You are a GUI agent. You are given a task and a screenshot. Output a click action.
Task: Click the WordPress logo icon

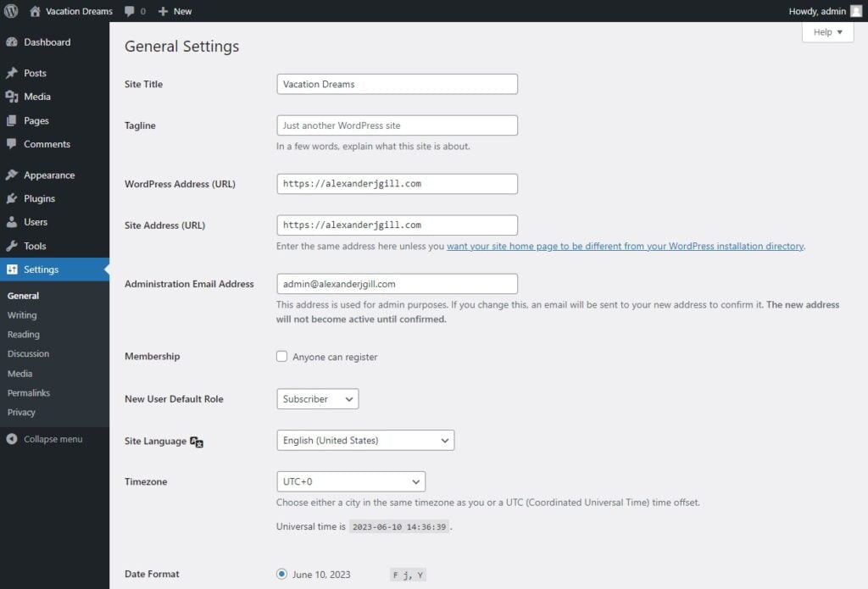point(11,11)
